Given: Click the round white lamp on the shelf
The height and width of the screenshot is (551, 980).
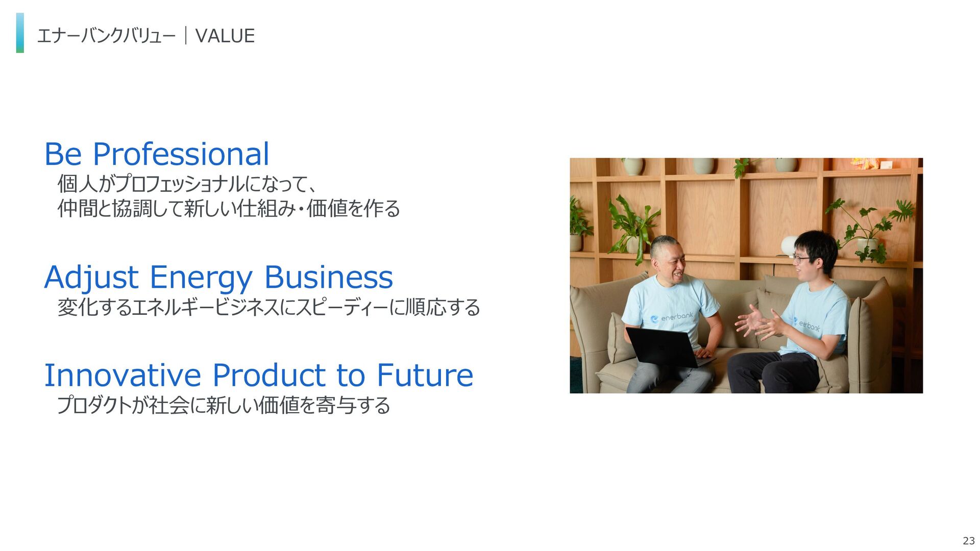Looking at the screenshot, I should (789, 246).
